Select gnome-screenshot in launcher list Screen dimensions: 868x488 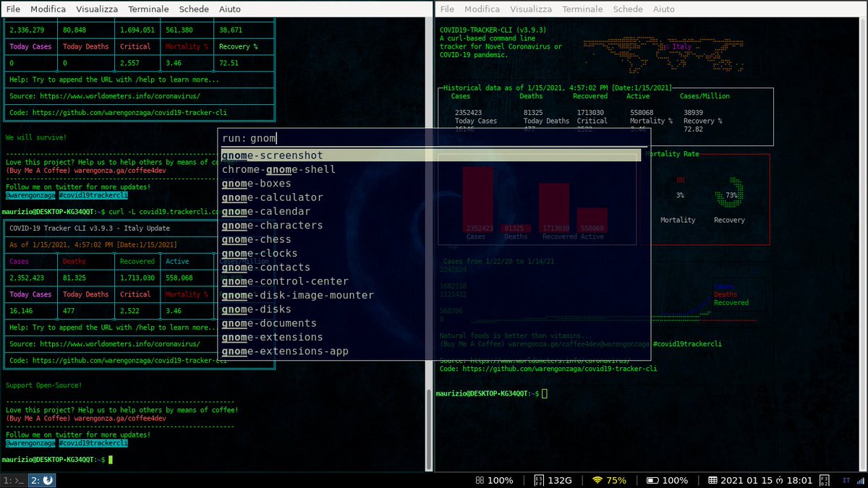pos(430,155)
